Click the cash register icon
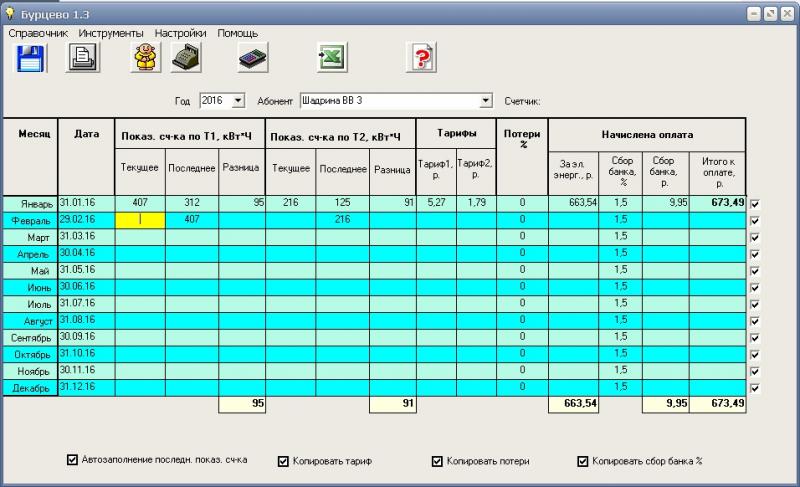This screenshot has width=800, height=487. coord(186,58)
